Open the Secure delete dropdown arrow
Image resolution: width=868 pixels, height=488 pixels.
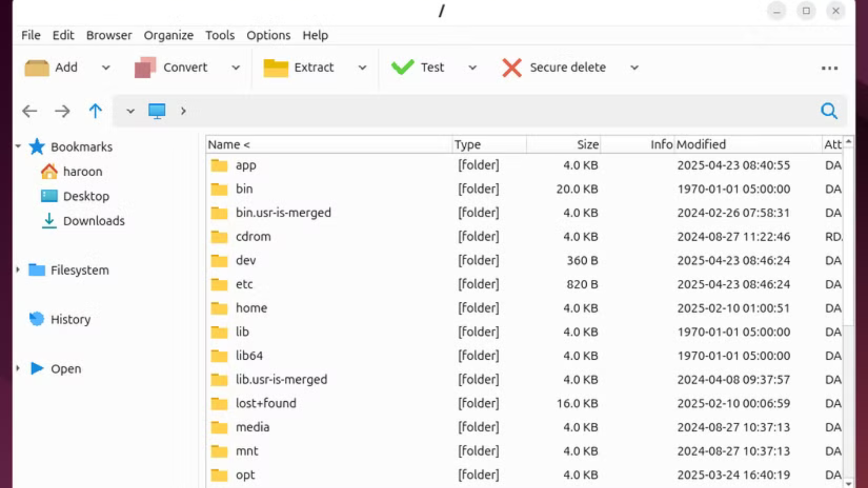point(634,68)
